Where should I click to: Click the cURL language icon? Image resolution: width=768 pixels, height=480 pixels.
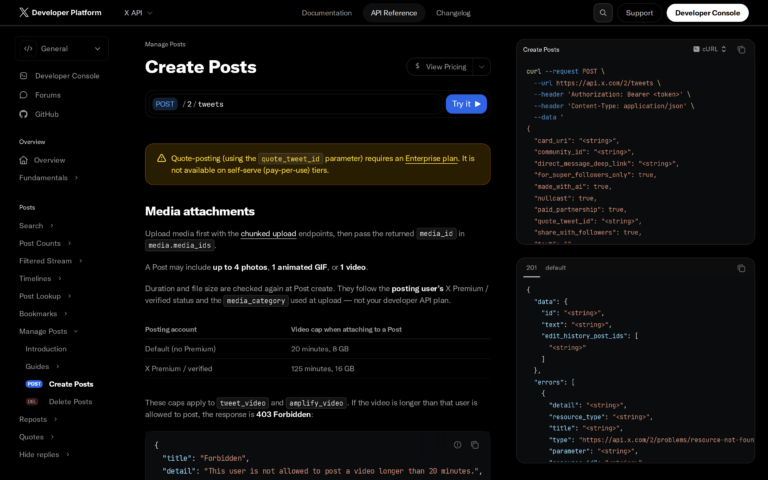pyautogui.click(x=696, y=49)
